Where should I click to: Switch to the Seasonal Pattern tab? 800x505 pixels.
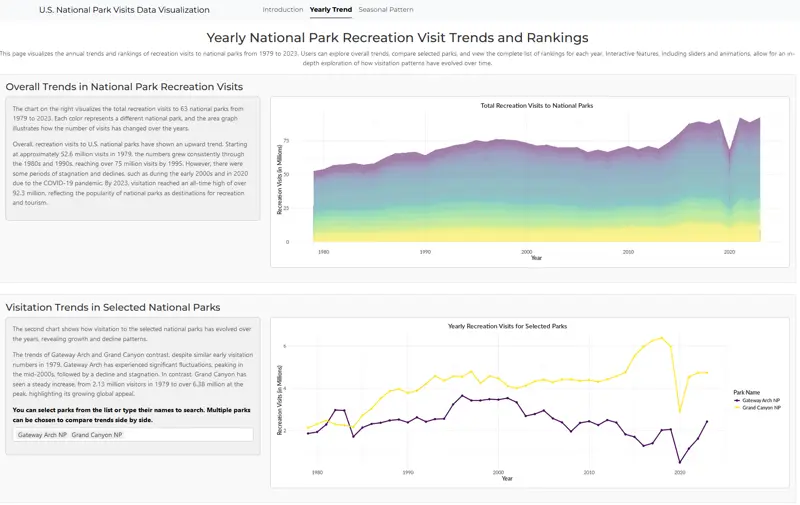(x=385, y=9)
